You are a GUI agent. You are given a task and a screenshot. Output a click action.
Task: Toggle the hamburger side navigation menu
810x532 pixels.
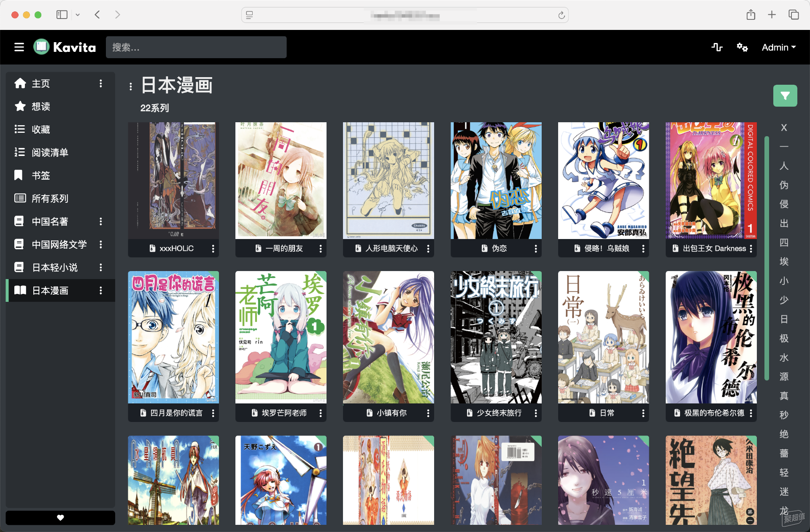click(x=19, y=47)
